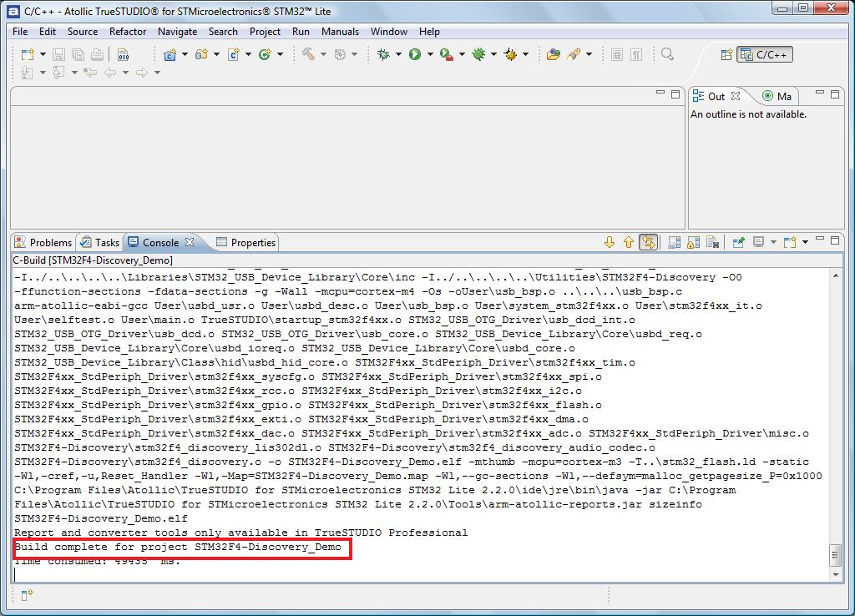Click the Open Perspective icon
The image size is (855, 616).
pyautogui.click(x=726, y=54)
